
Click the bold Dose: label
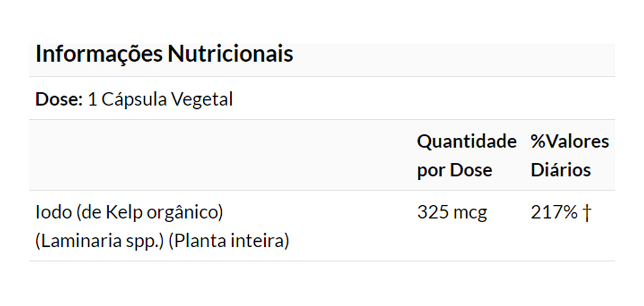(x=59, y=99)
